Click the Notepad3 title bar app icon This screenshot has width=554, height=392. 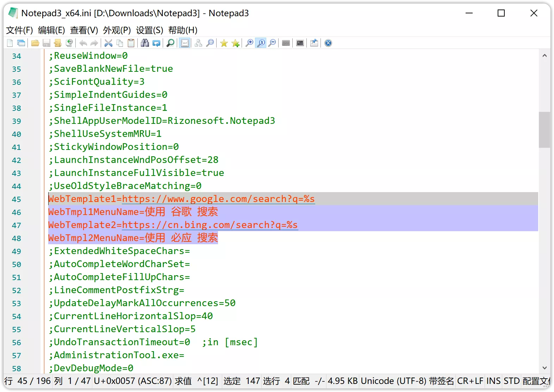click(13, 13)
